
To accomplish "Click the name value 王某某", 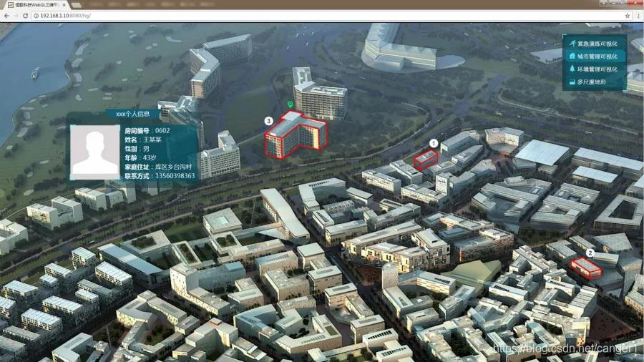I will (152, 140).
